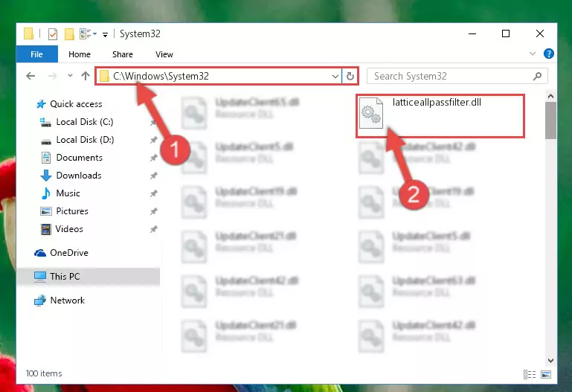Click the search magnifier icon
Screen dimensions: 572x392
537,76
